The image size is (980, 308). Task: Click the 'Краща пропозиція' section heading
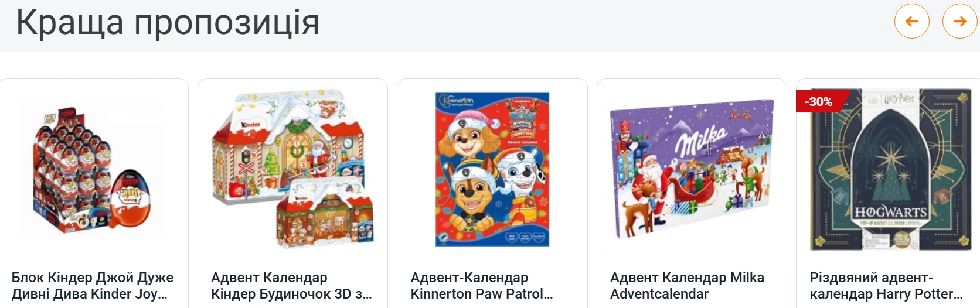(168, 22)
